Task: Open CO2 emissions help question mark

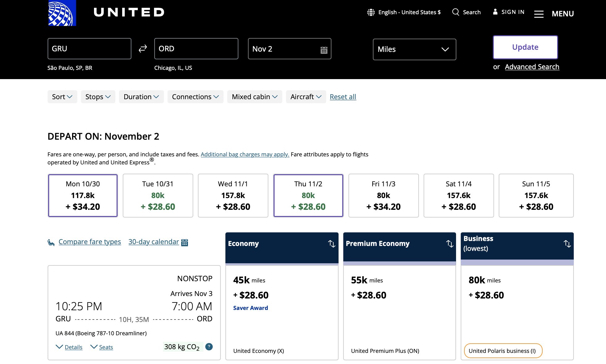Action: click(x=209, y=347)
